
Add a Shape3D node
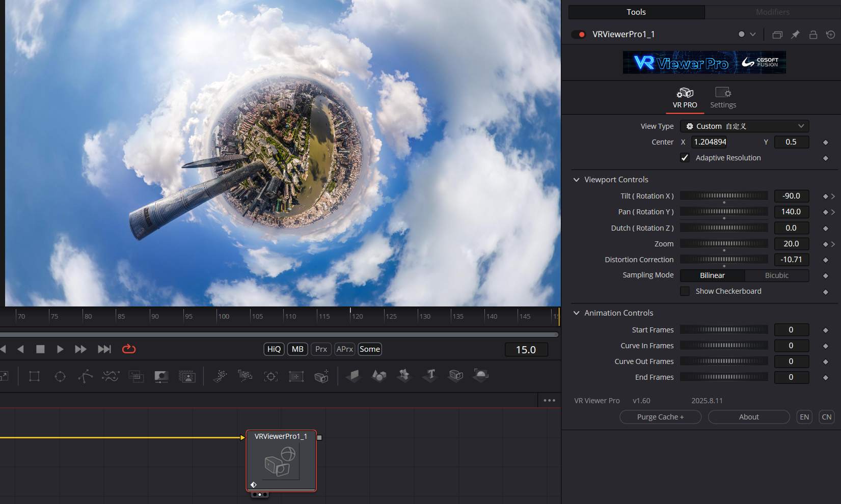click(x=379, y=376)
